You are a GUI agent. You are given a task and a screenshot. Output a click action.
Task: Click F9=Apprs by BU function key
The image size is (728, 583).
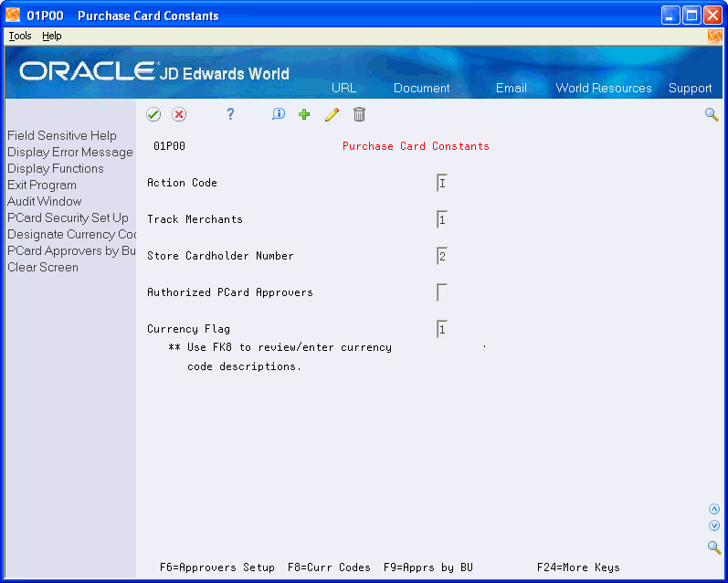point(428,567)
